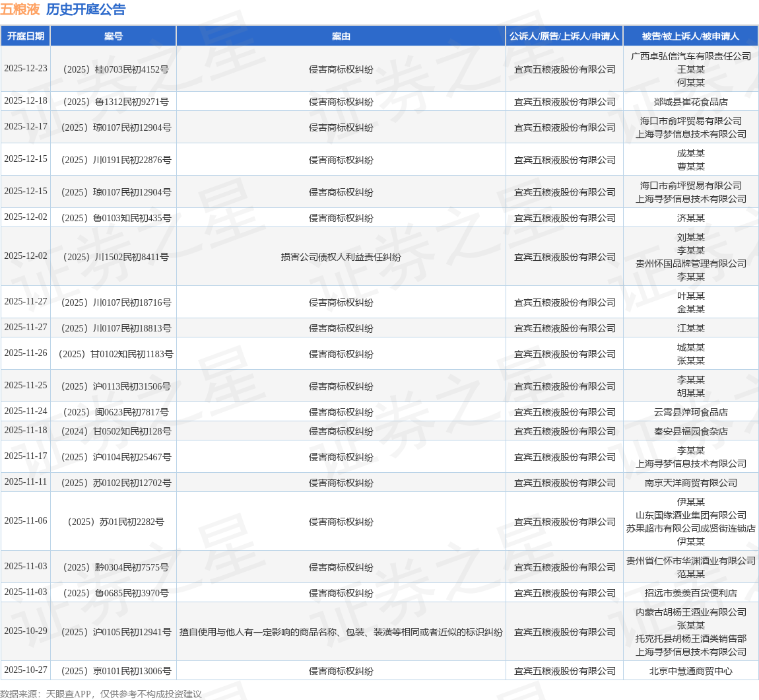Select case number (2025)鲁0103知民初435号
The image size is (759, 700).
(114, 218)
